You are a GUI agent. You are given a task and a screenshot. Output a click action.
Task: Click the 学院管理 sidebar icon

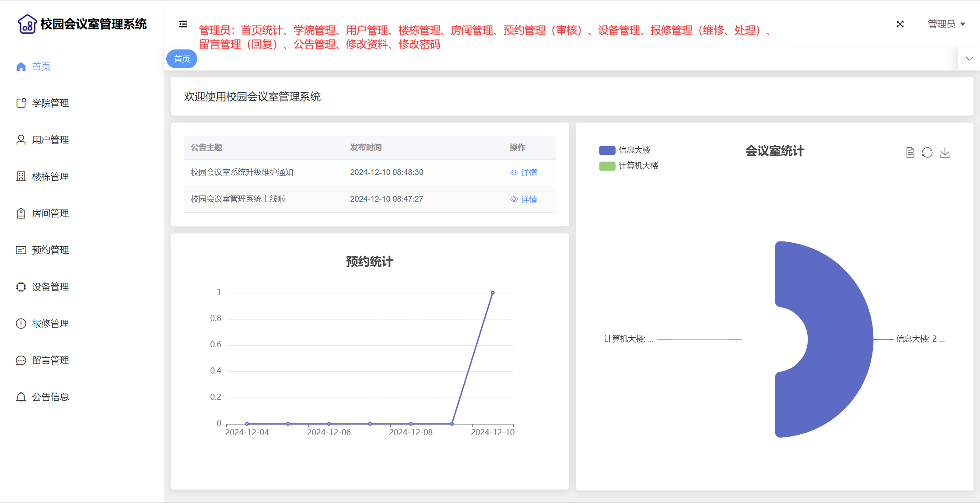21,103
